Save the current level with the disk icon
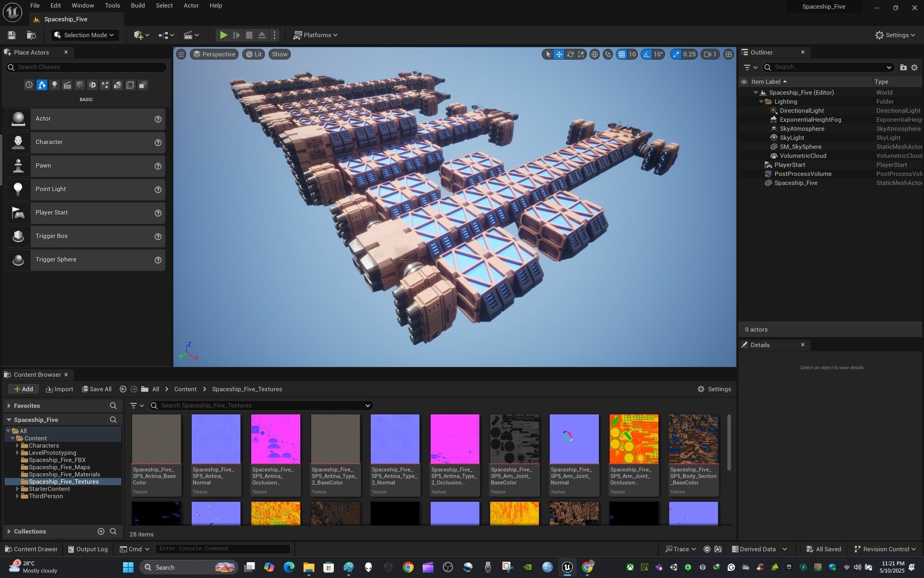This screenshot has width=924, height=578. click(12, 35)
